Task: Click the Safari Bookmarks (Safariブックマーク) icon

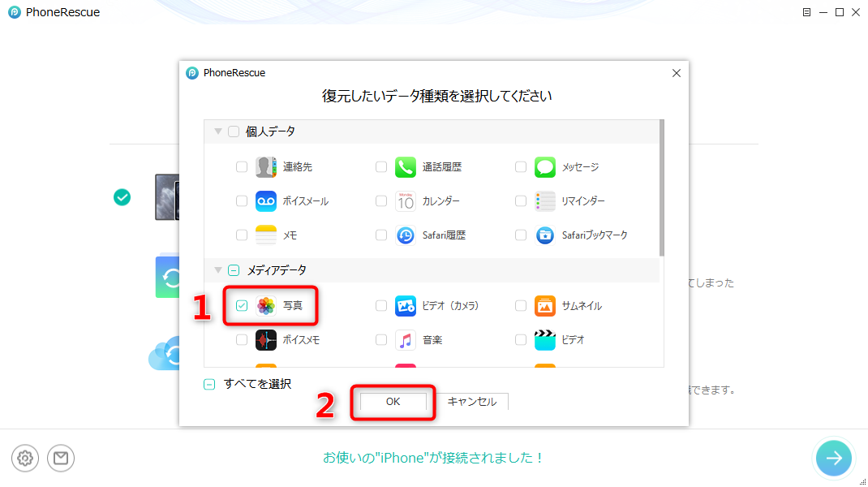Action: (x=544, y=235)
